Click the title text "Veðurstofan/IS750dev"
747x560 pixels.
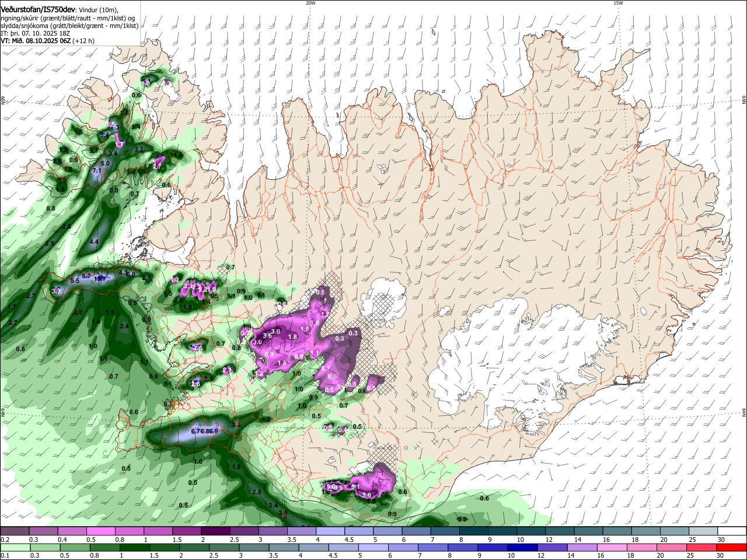(x=38, y=10)
